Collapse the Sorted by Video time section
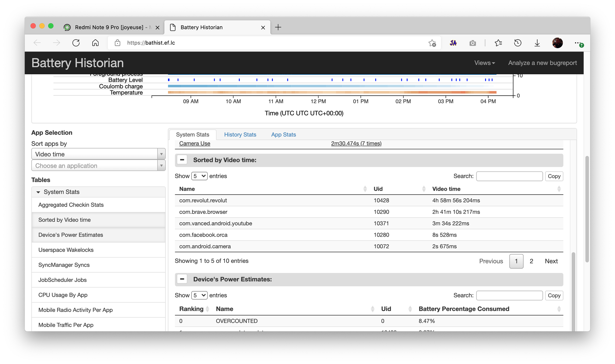Image resolution: width=615 pixels, height=364 pixels. coord(182,160)
